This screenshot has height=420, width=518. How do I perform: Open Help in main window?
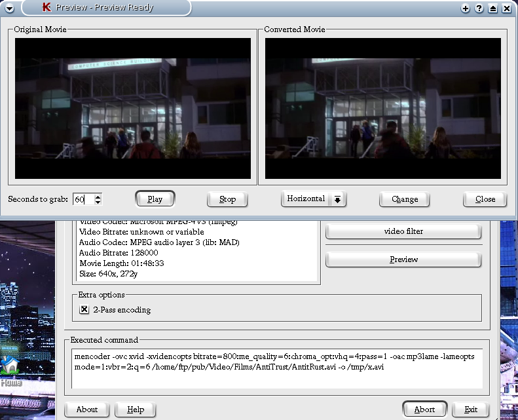coord(136,410)
